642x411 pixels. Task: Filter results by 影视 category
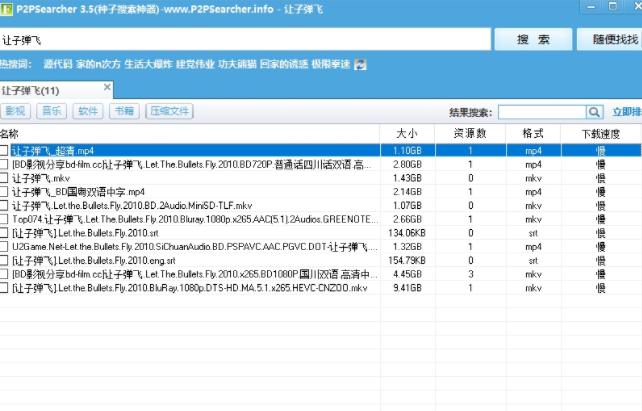tap(16, 111)
